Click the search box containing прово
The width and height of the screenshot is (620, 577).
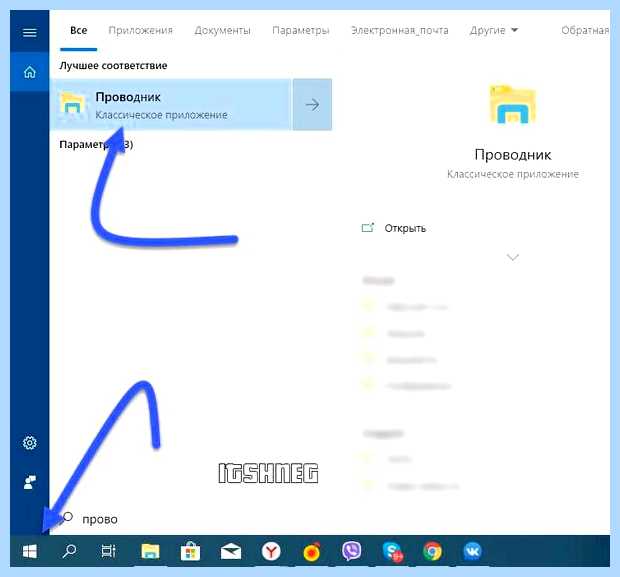[330, 518]
